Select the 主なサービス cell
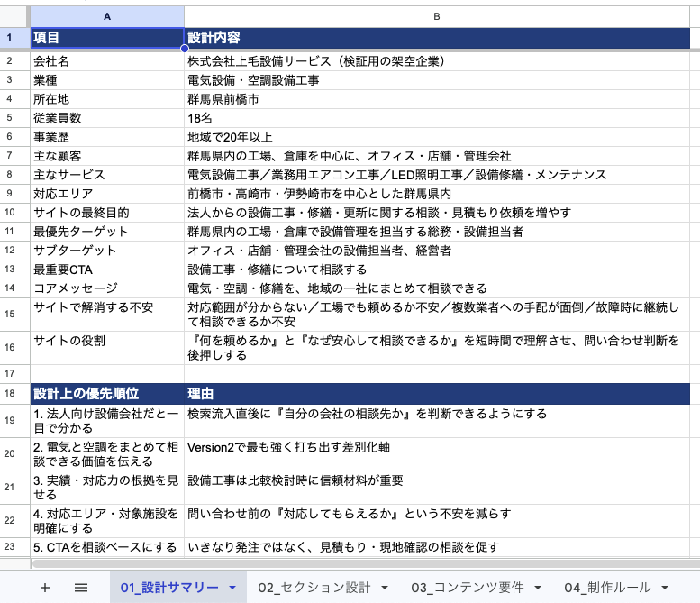 (x=107, y=175)
